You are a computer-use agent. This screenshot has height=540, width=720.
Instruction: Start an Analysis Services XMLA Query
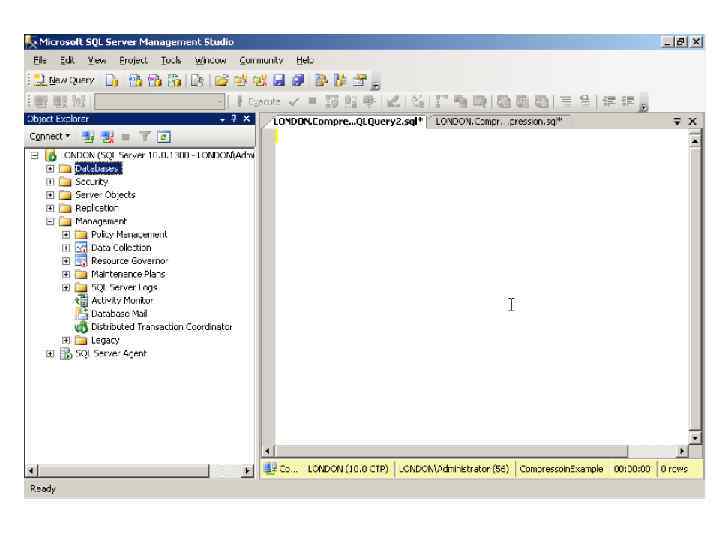(174, 81)
